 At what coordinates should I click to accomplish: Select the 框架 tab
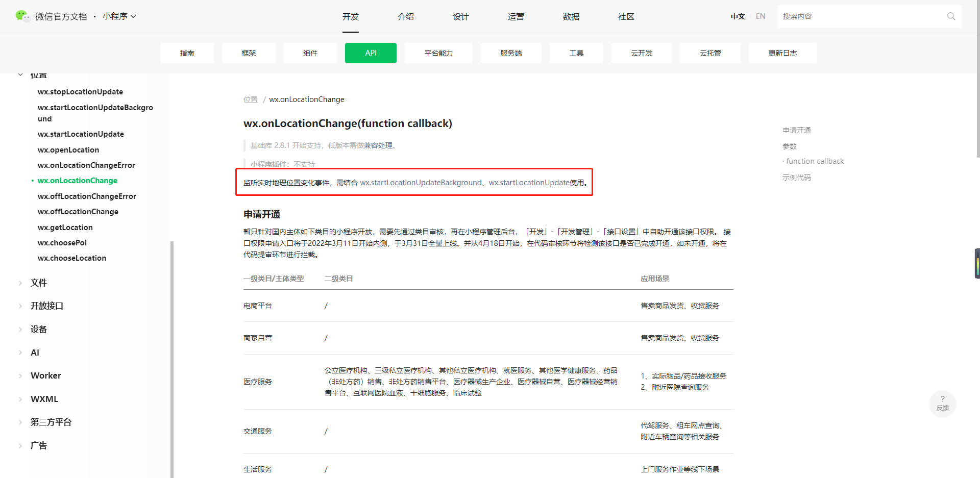pos(249,53)
